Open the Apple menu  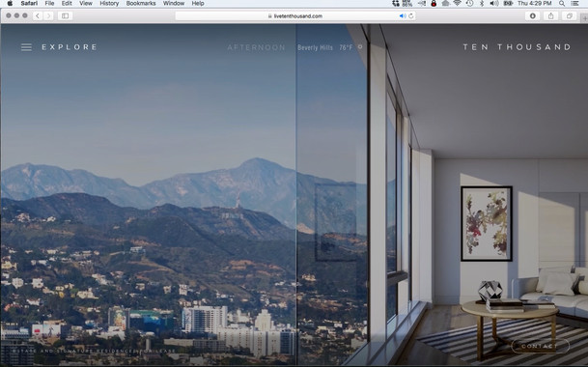(x=10, y=3)
